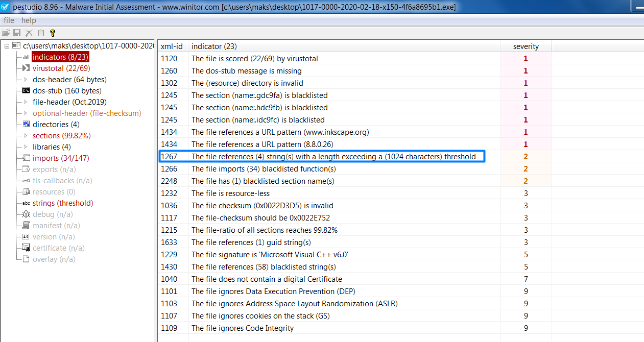Click the pestudio app icon in title bar
The image size is (644, 342).
coord(5,7)
